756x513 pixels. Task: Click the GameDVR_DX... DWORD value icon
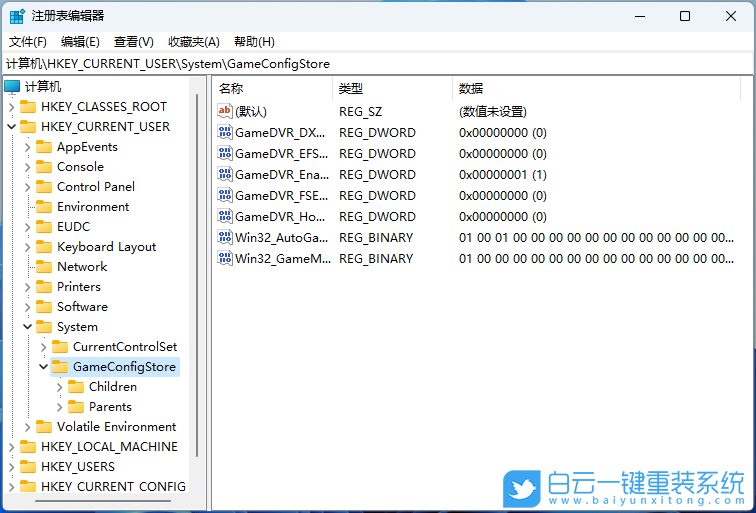225,132
